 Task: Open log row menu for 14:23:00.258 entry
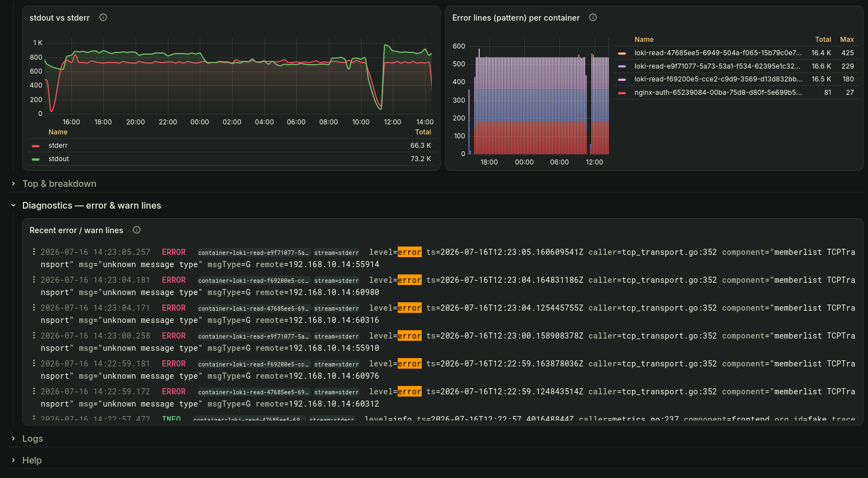tap(34, 335)
